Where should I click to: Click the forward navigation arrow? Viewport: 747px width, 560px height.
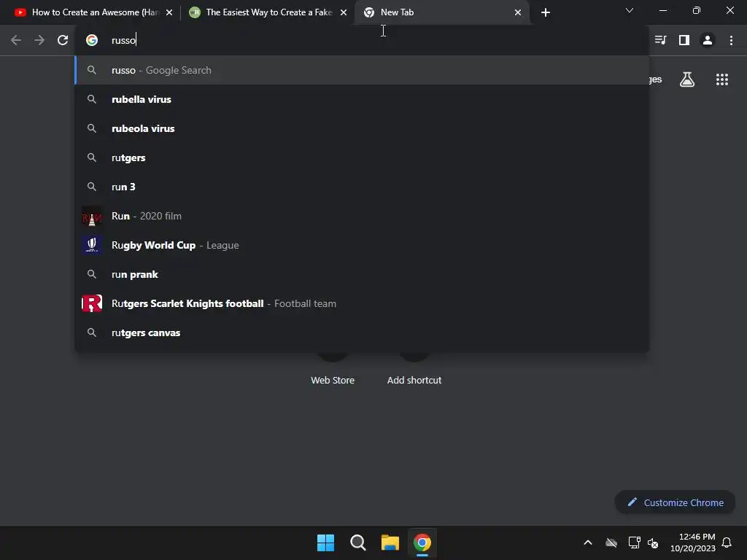(x=39, y=40)
